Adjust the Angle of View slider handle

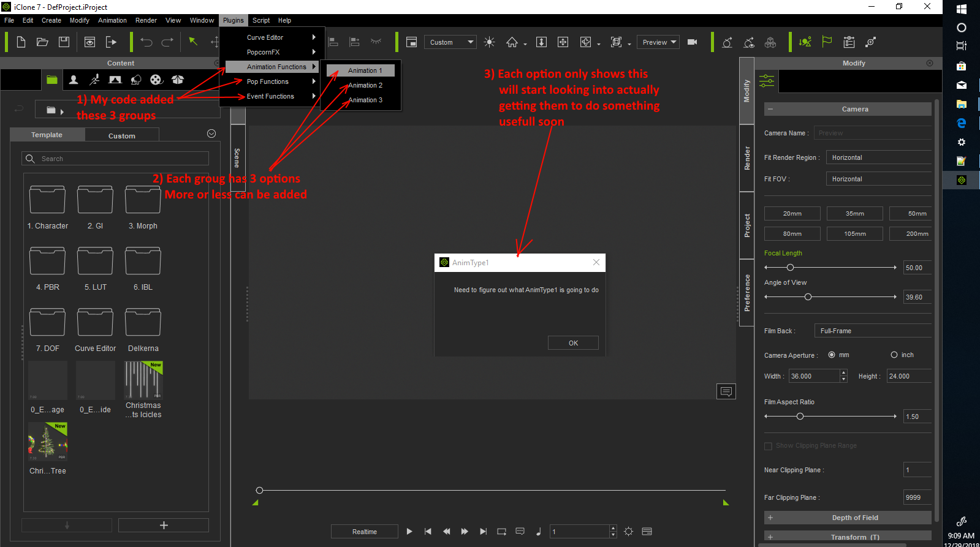click(x=808, y=297)
